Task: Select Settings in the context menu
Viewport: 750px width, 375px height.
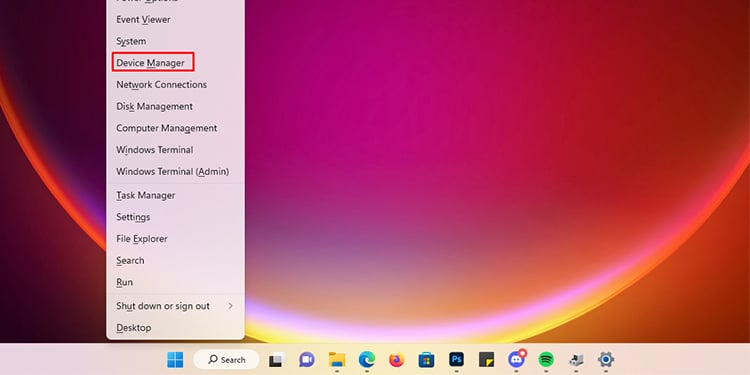Action: tap(176, 217)
